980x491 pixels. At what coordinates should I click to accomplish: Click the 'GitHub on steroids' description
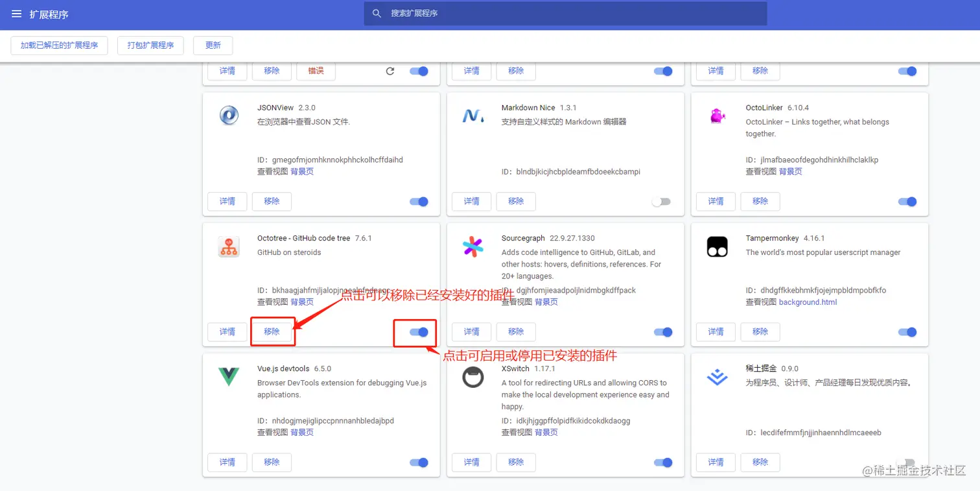(x=289, y=253)
